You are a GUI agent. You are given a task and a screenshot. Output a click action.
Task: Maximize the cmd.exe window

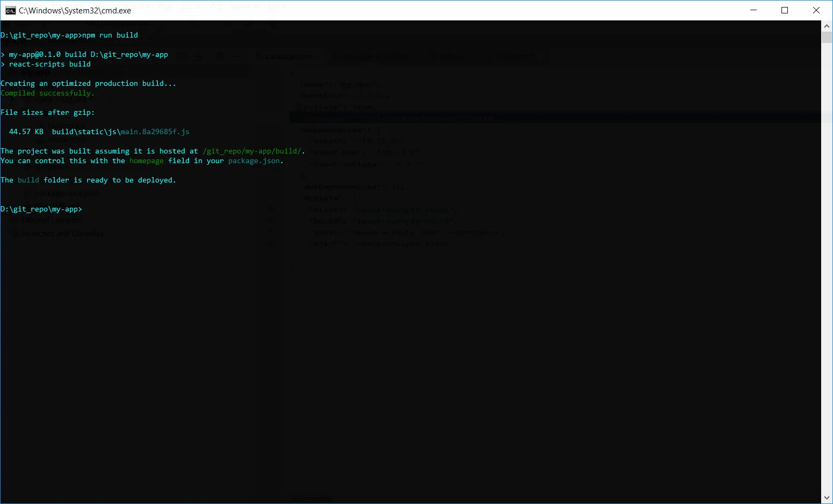click(785, 10)
